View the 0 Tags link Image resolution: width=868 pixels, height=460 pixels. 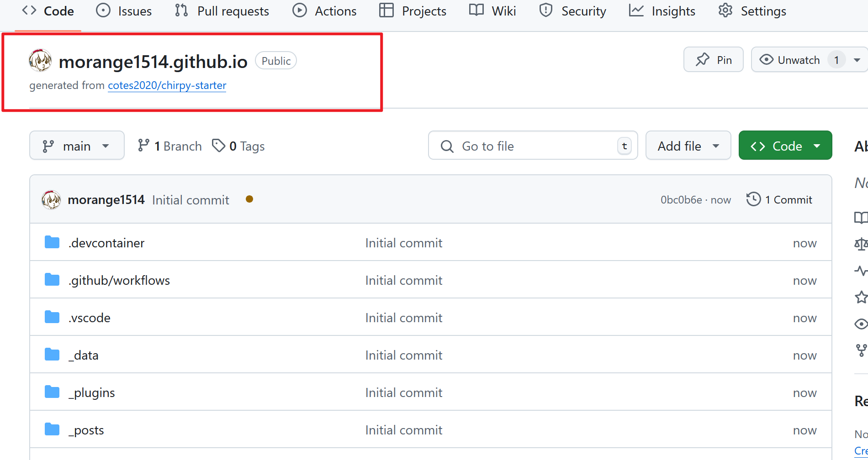point(238,146)
